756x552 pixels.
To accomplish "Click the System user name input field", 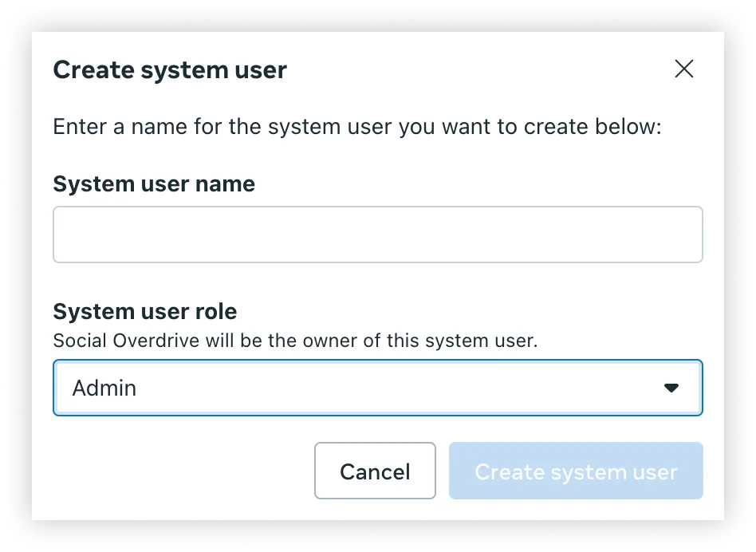I will (x=377, y=234).
